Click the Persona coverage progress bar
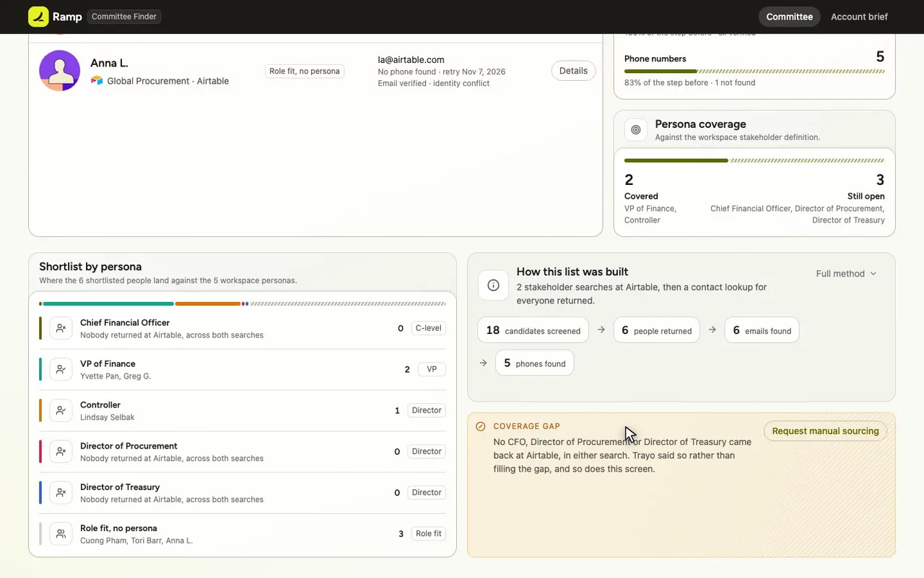Viewport: 924px width, 578px height. (754, 160)
